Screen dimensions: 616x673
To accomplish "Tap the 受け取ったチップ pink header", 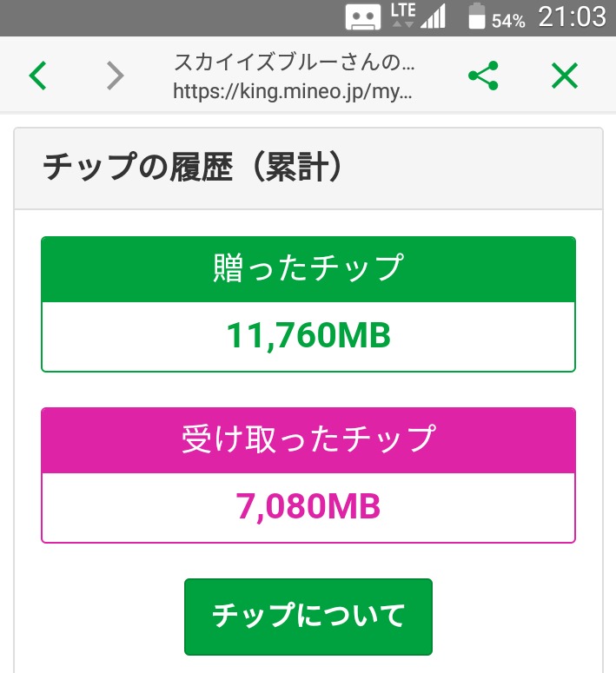I will pyautogui.click(x=308, y=440).
